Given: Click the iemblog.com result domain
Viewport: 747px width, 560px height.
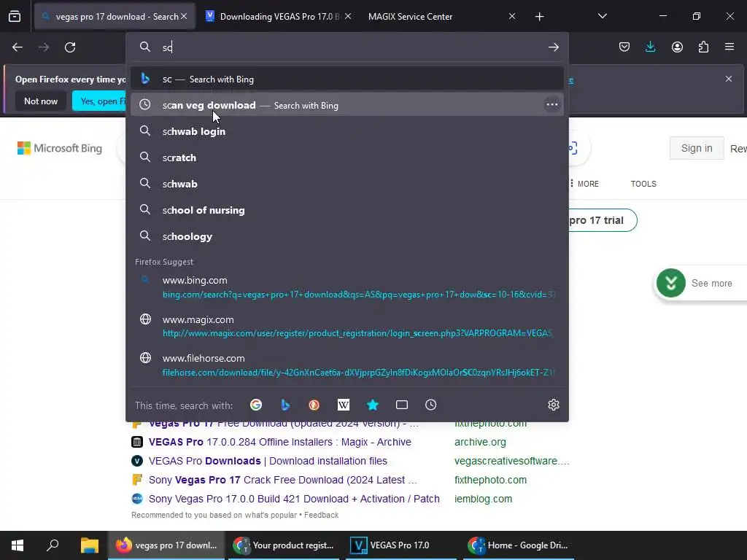Looking at the screenshot, I should click(483, 499).
